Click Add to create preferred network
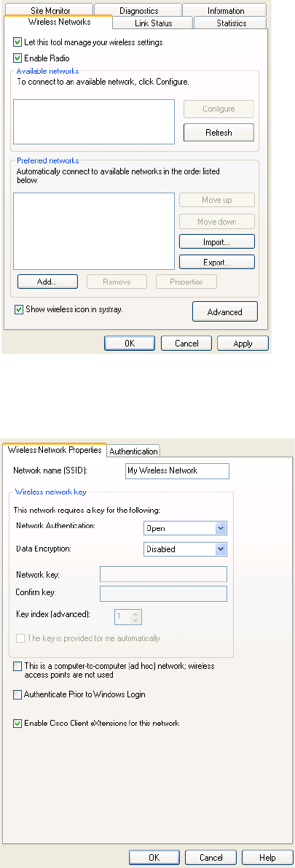Image resolution: width=295 pixels, height=868 pixels. [x=47, y=282]
